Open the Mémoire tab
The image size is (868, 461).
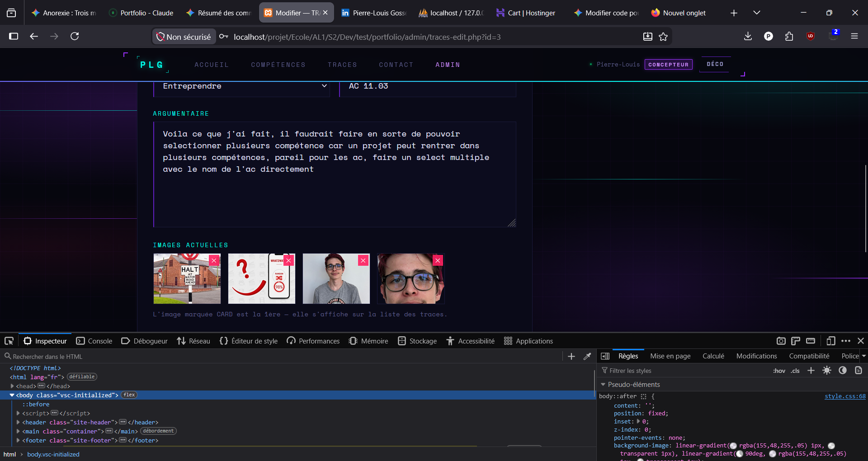[x=368, y=341]
